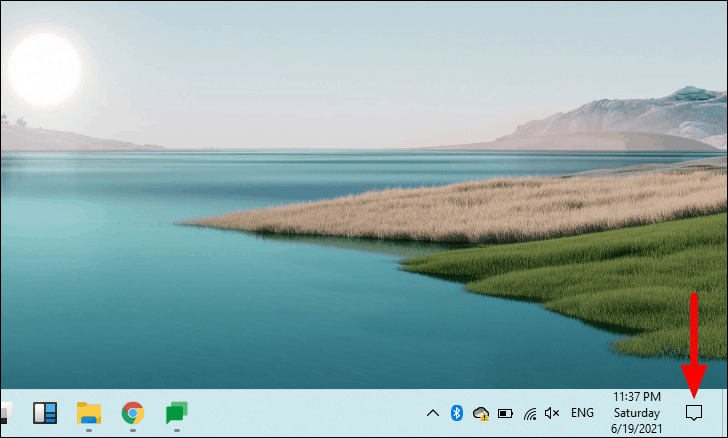Screen dimensions: 728x438
Task: Launch File Explorer from the taskbar
Action: click(89, 413)
